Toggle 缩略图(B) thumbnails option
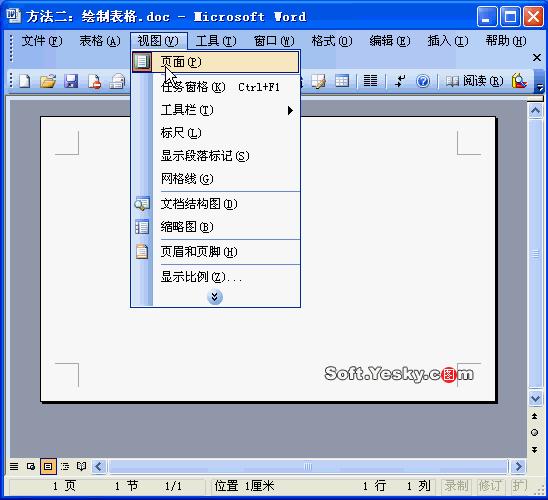Viewport: 548px width, 500px height. click(x=216, y=227)
